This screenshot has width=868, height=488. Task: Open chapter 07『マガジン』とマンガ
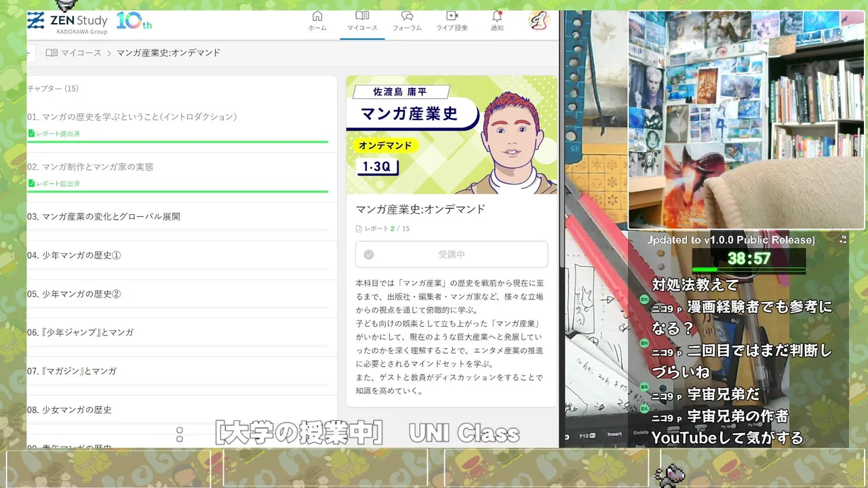[72, 371]
